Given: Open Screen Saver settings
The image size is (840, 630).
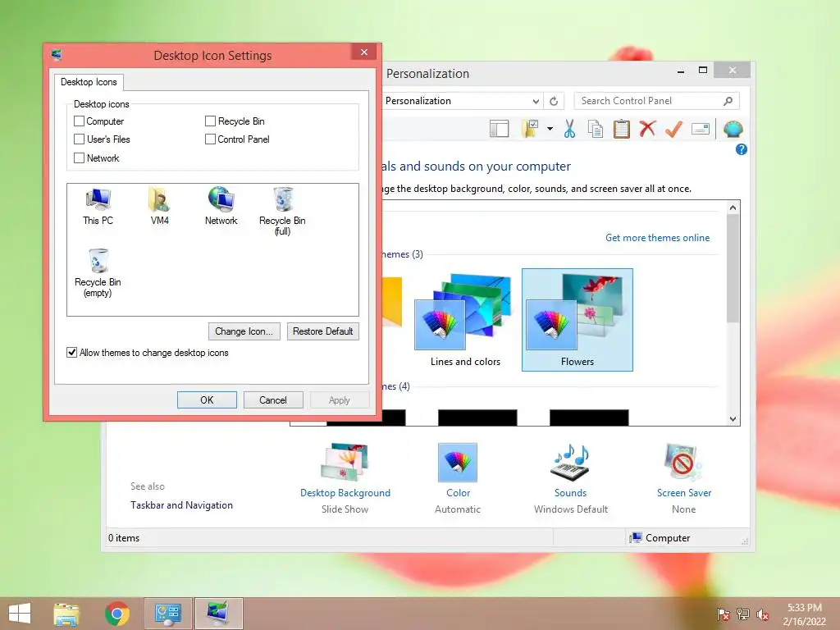Looking at the screenshot, I should point(684,478).
